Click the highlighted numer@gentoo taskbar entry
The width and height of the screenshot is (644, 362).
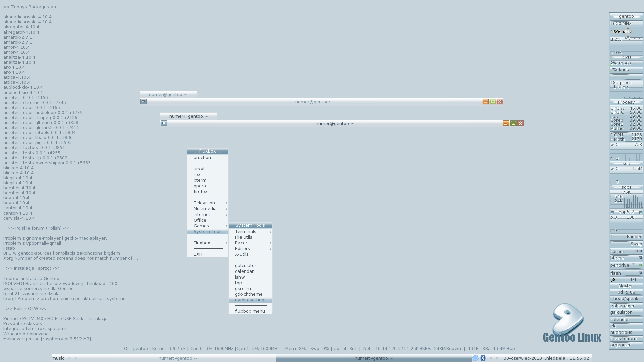(x=374, y=358)
